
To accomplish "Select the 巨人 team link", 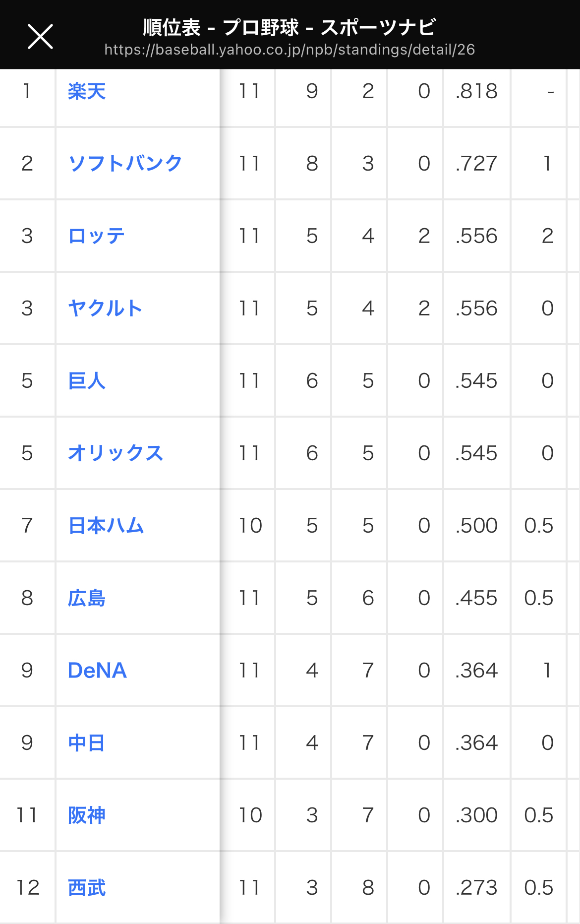I will (87, 380).
